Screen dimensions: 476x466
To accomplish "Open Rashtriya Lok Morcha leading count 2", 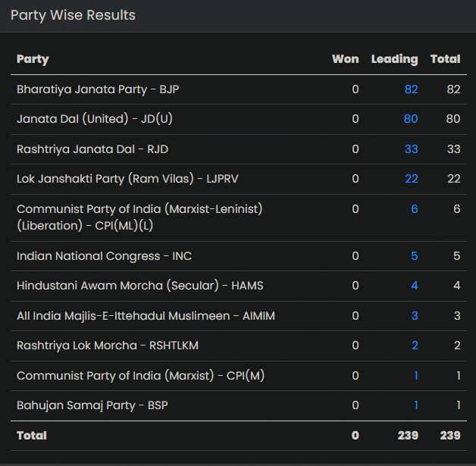I will coord(414,346).
